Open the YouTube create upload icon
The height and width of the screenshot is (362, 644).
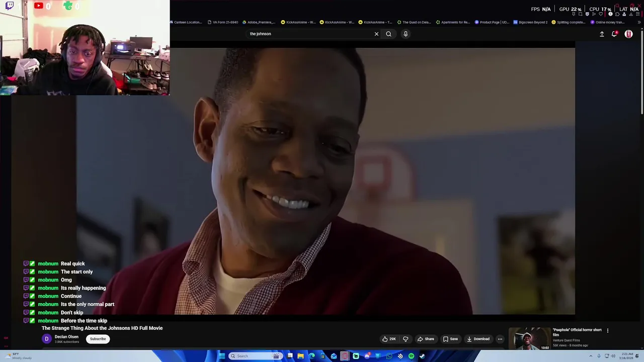tap(602, 34)
